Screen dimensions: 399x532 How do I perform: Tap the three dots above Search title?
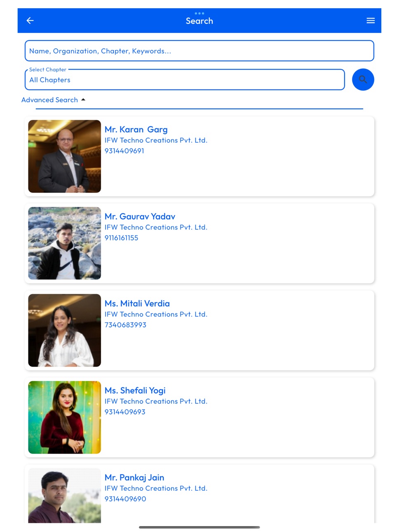coord(199,13)
